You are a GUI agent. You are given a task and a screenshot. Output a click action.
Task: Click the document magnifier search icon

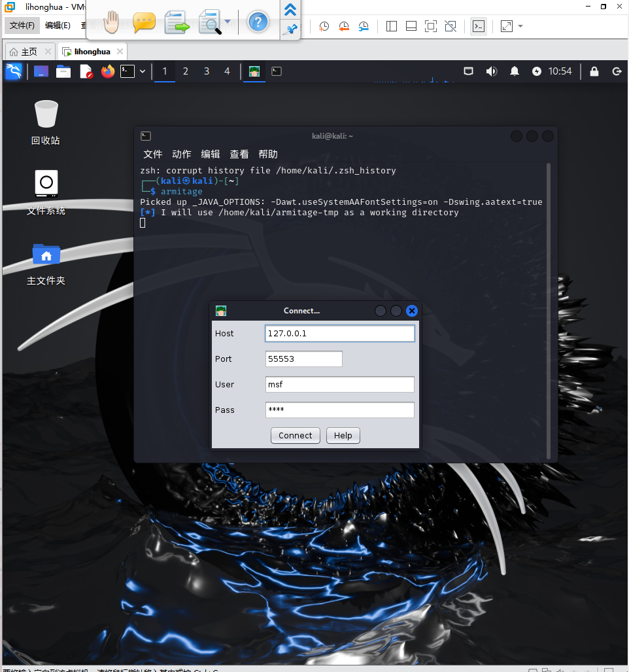coord(210,22)
